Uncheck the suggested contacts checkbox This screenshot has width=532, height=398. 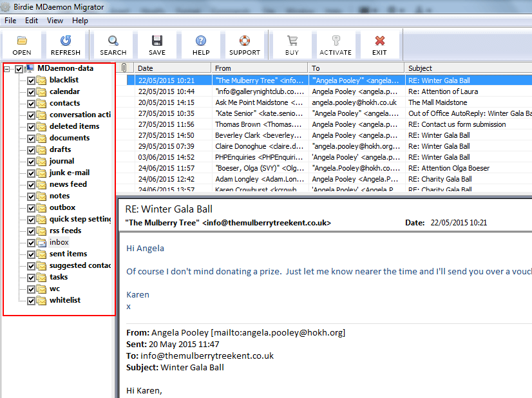(x=31, y=266)
